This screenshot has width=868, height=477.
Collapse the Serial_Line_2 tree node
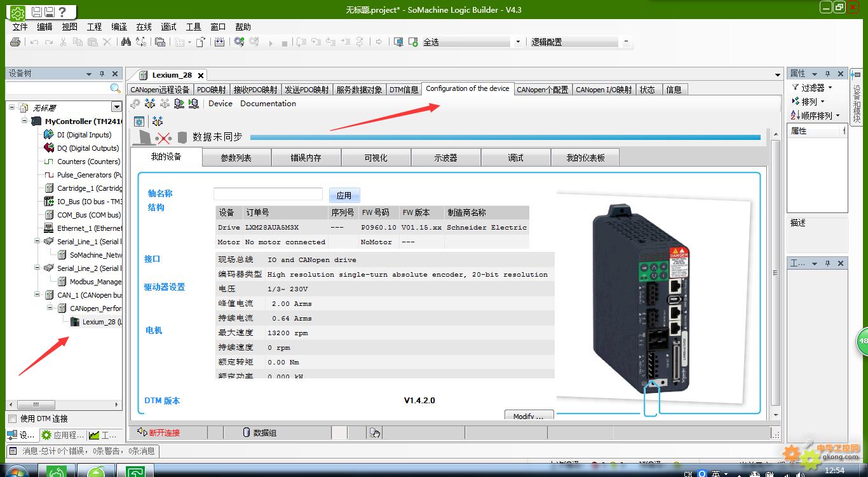pyautogui.click(x=37, y=268)
